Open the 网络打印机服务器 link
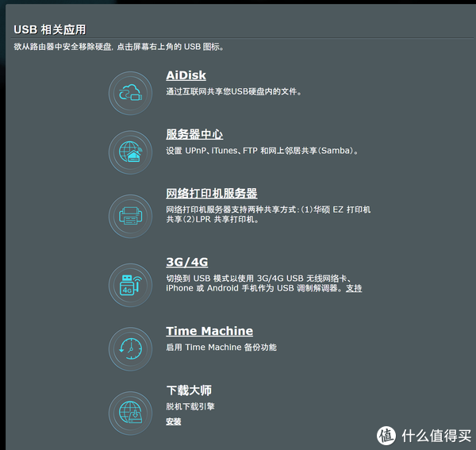 212,194
